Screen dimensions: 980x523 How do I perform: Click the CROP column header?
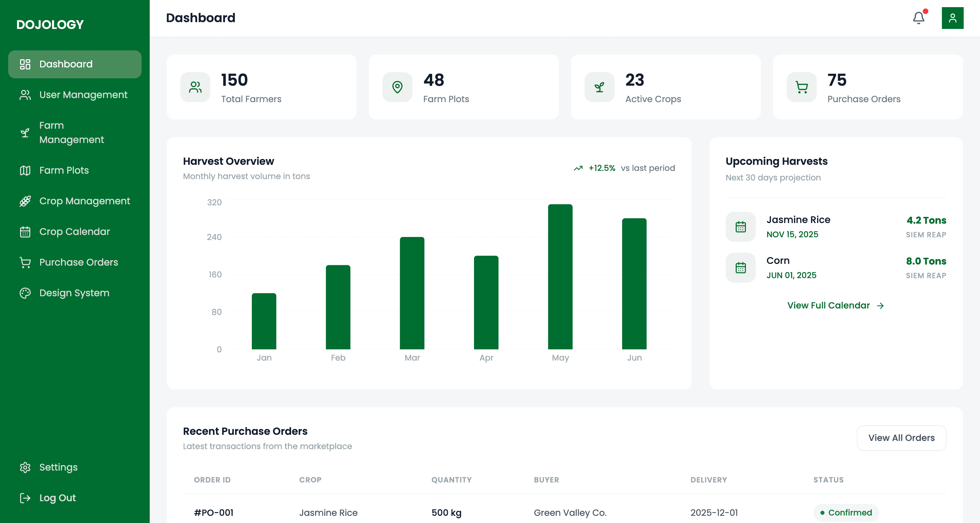pos(310,480)
